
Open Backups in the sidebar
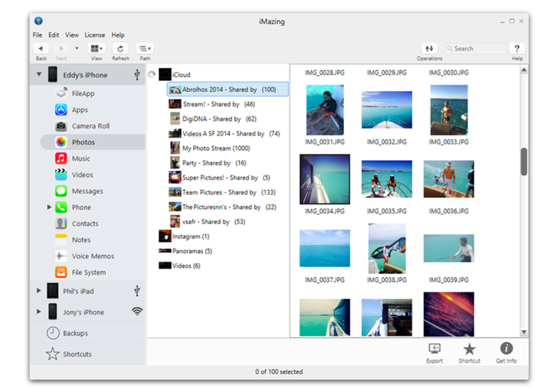click(x=75, y=333)
